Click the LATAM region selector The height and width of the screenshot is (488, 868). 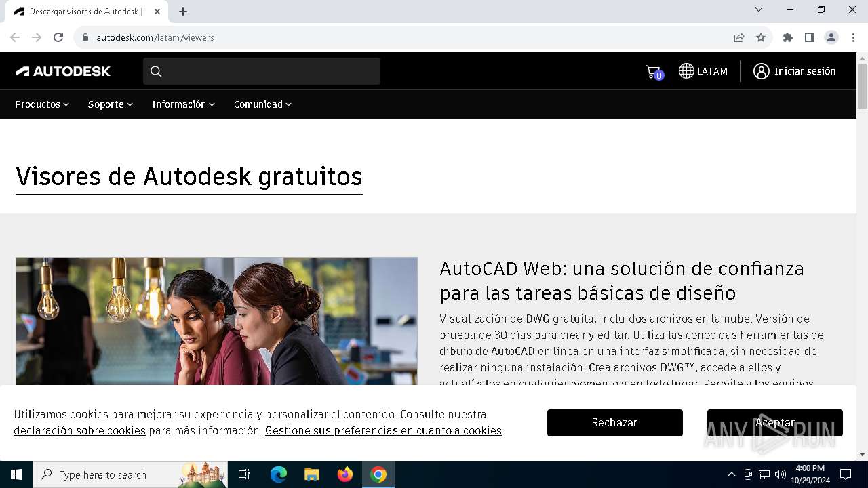click(x=703, y=71)
